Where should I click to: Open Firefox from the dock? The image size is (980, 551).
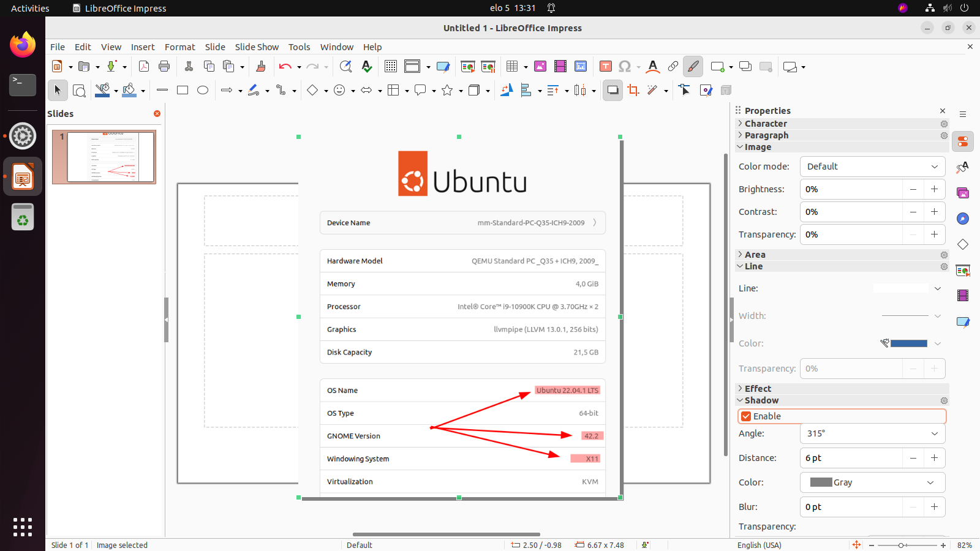(x=23, y=45)
